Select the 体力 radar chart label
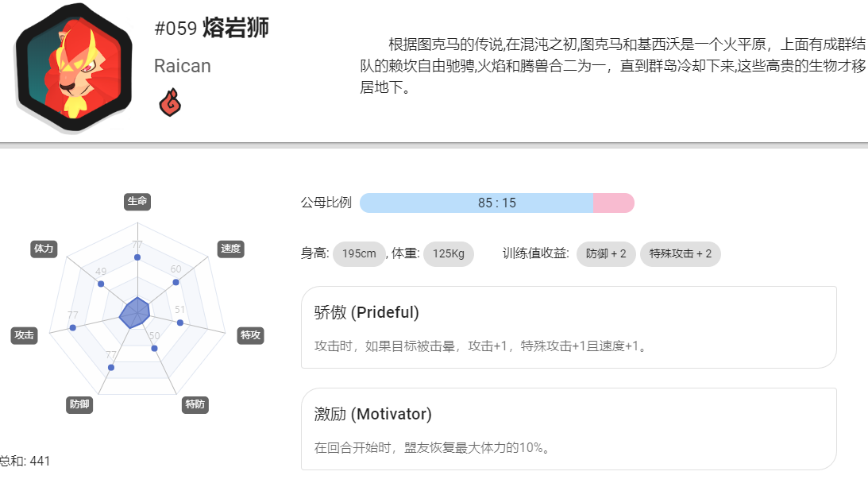Image resolution: width=868 pixels, height=483 pixels. 44,249
